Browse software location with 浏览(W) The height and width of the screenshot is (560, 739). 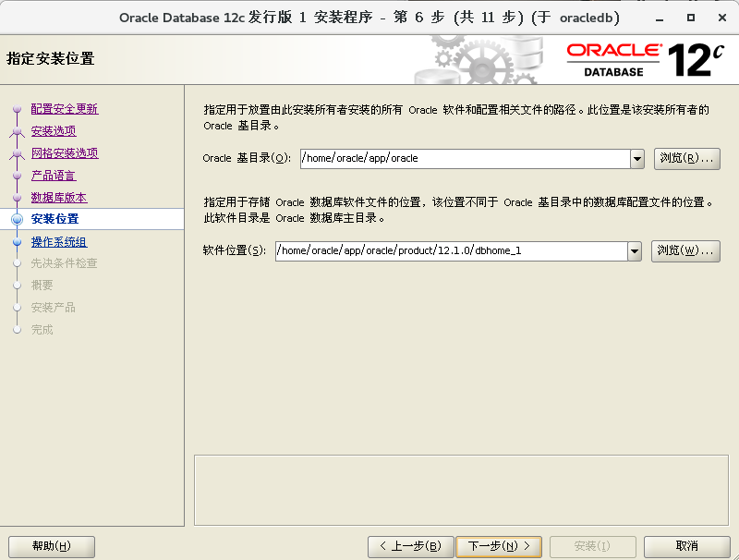point(685,250)
